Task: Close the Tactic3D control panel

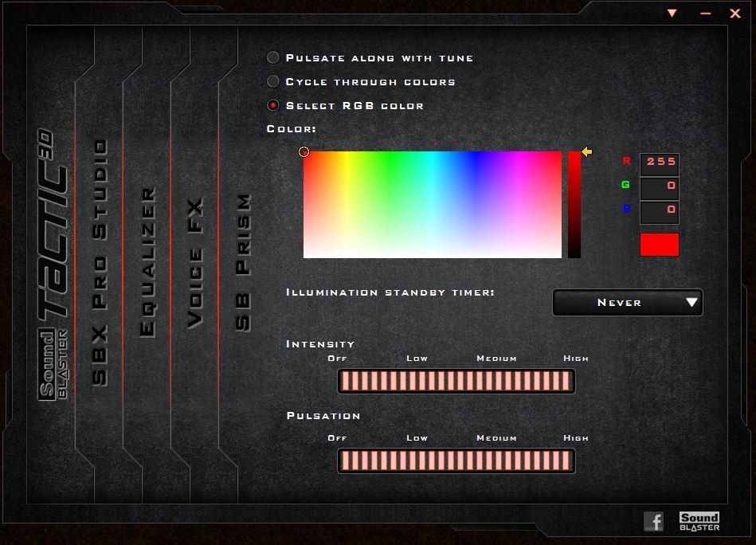Action: click(x=734, y=13)
